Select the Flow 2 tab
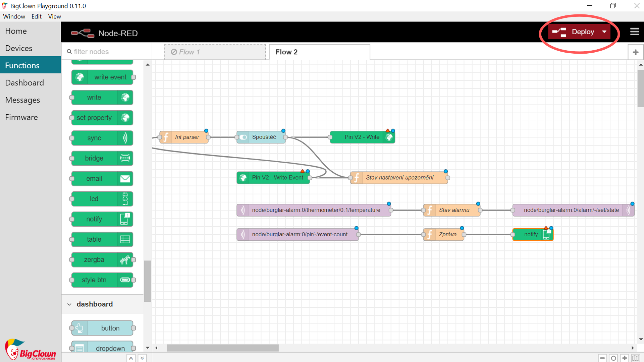Image resolution: width=644 pixels, height=362 pixels. [320, 52]
